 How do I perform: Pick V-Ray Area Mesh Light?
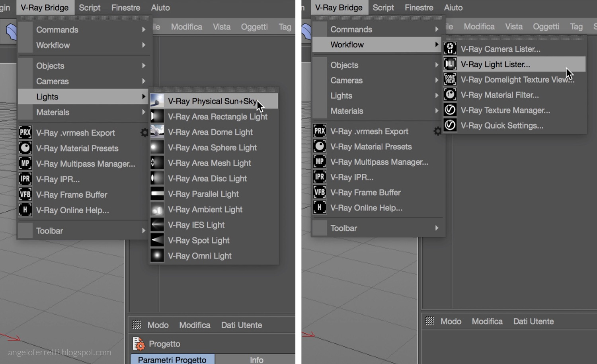pos(214,163)
